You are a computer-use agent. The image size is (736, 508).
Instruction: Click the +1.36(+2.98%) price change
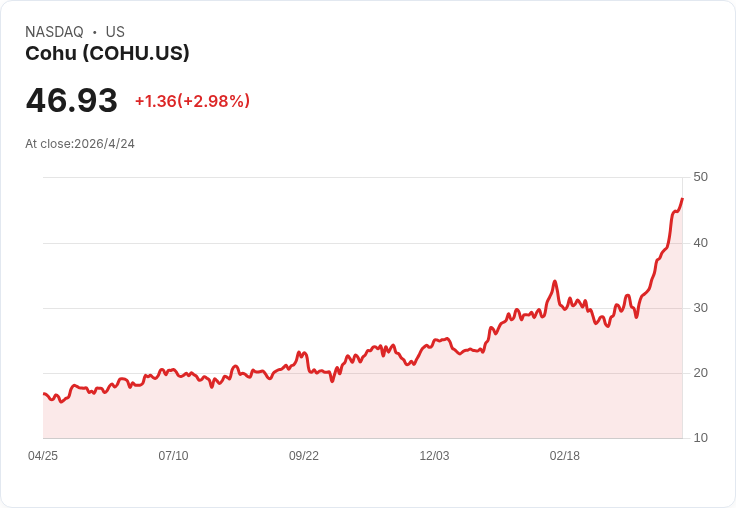tap(192, 101)
